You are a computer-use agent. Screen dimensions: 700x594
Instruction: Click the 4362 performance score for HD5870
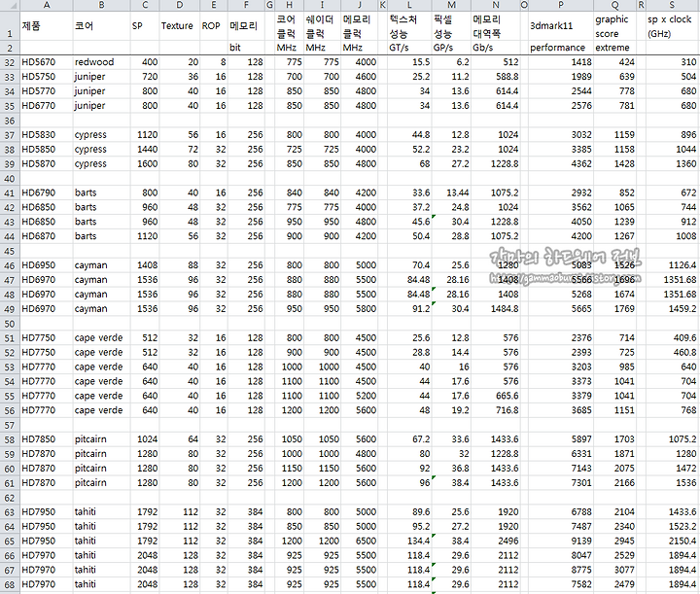click(x=561, y=163)
